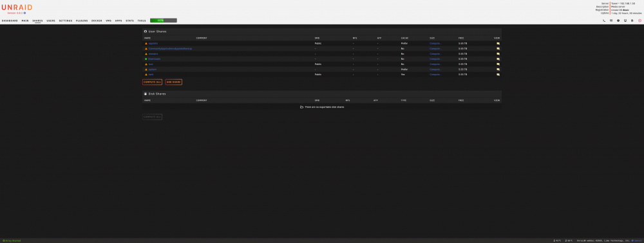Browse the Downloads share via View icon
This screenshot has width=644, height=243.
pos(498,59)
